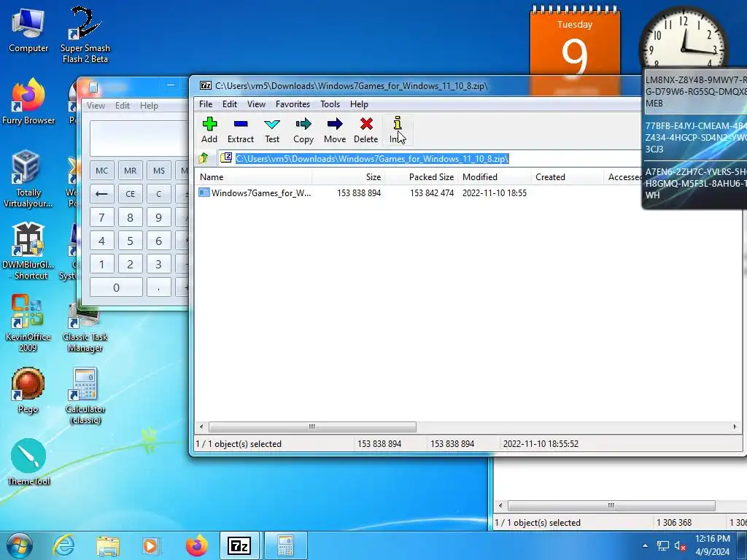This screenshot has width=747, height=560.
Task: Click digit 9 in Calculator
Action: point(158,217)
